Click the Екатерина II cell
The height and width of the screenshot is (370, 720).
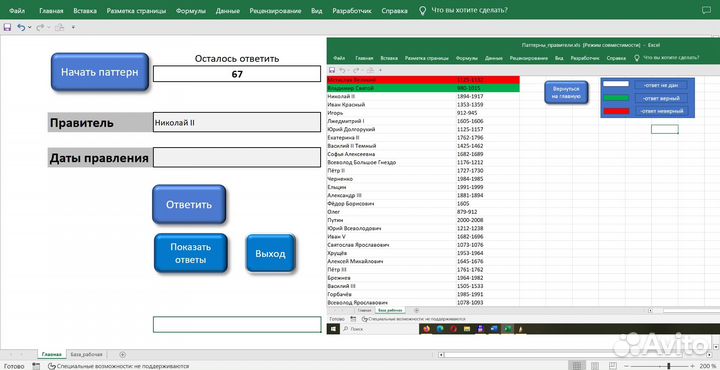pos(343,137)
